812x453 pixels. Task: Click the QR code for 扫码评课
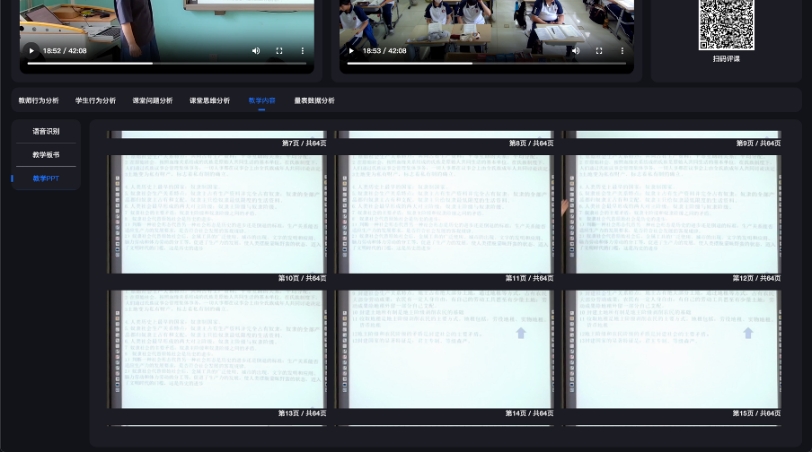(726, 24)
